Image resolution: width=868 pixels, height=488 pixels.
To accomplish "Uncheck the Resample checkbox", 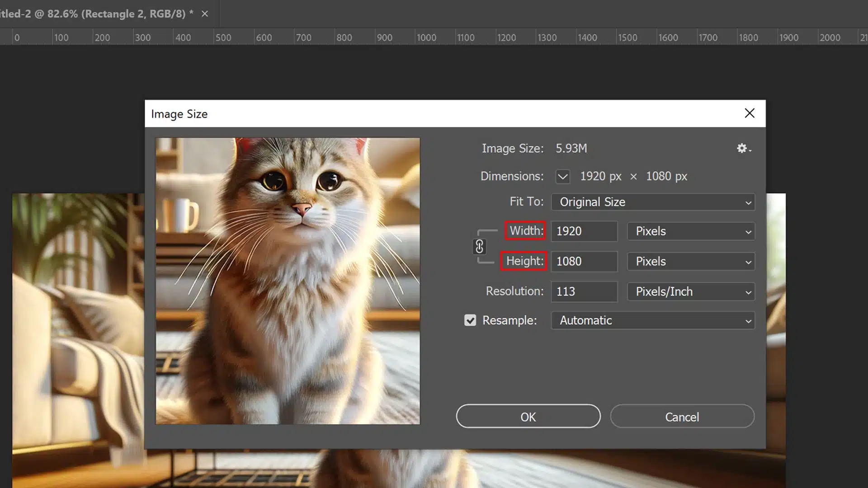I will 470,320.
